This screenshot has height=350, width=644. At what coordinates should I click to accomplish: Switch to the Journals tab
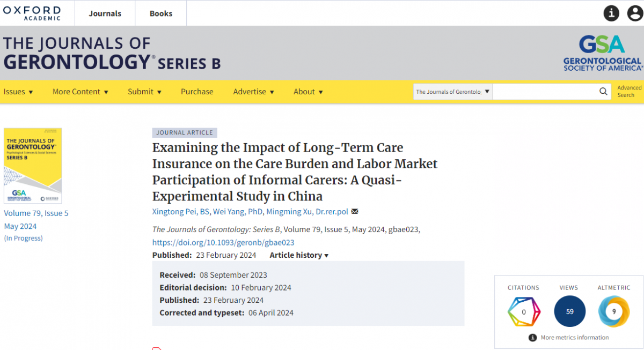click(105, 13)
